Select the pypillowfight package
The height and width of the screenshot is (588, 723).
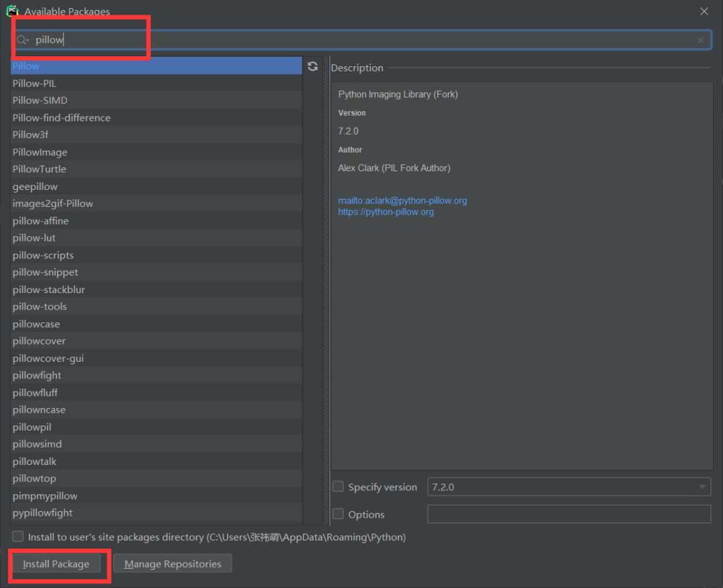156,513
